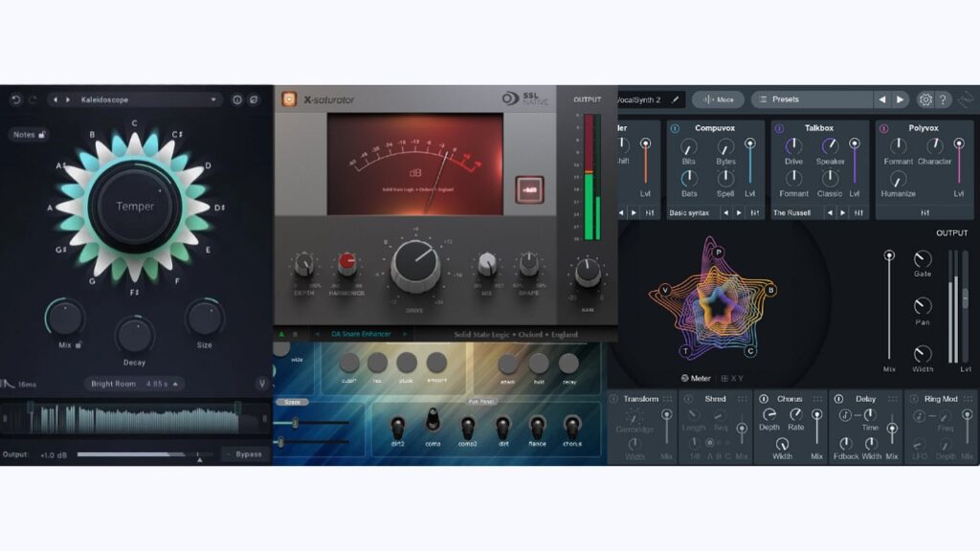Open the Kaleidoscope preset dropdown
The image size is (980, 551).
click(x=214, y=99)
